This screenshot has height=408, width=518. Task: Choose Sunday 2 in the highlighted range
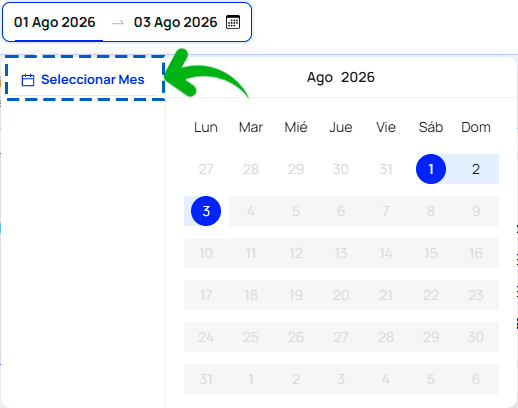click(x=476, y=169)
